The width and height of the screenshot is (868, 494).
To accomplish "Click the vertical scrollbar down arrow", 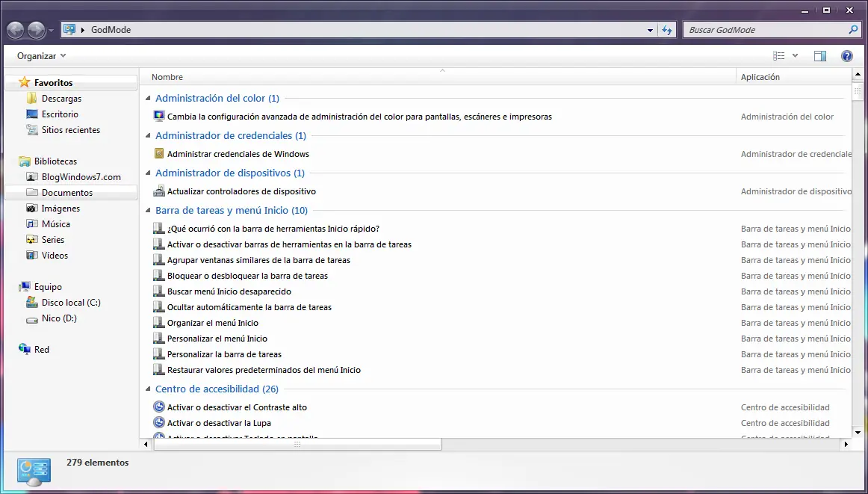I will 858,433.
